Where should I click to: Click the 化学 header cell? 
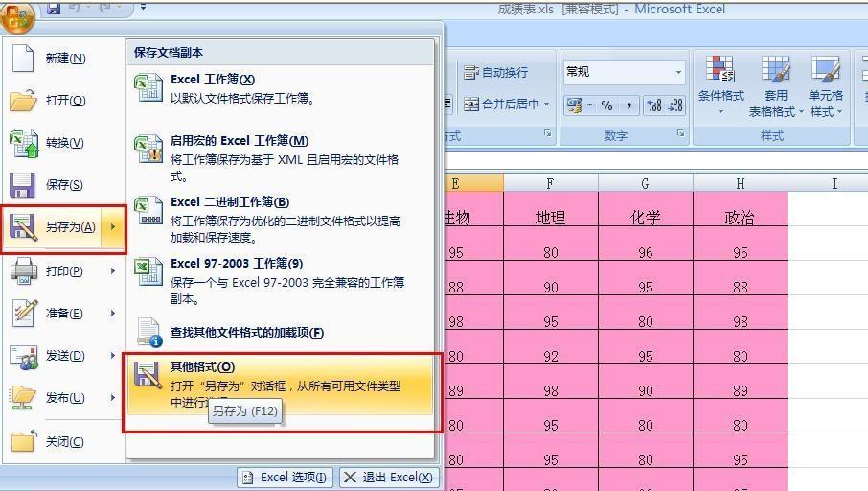pos(646,210)
